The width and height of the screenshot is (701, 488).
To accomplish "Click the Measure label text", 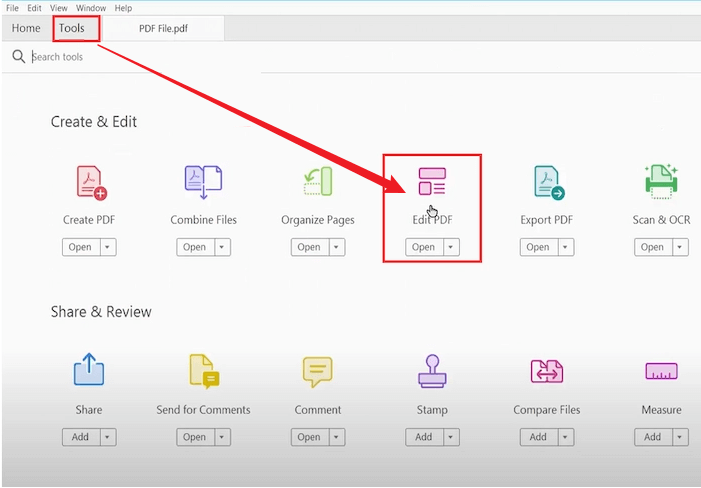I will click(x=661, y=410).
